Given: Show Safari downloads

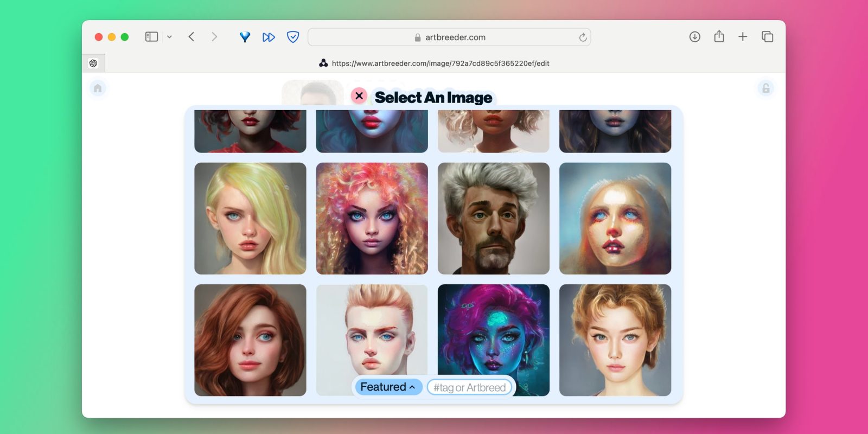Looking at the screenshot, I should pyautogui.click(x=694, y=37).
